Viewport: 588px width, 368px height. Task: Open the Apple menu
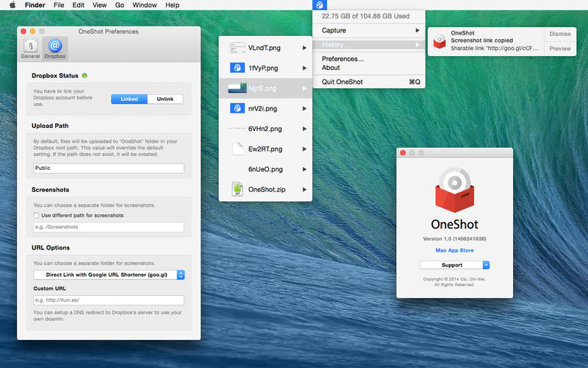(12, 5)
